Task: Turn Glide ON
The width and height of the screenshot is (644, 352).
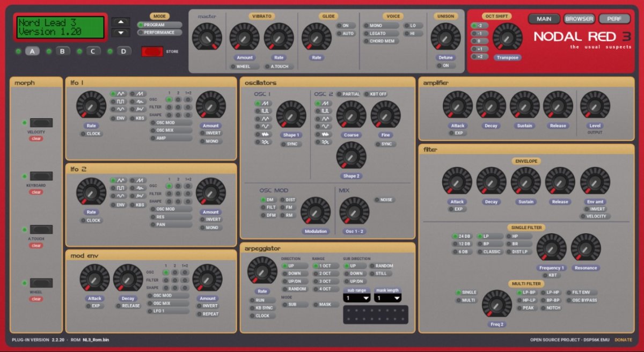Action: [x=346, y=25]
